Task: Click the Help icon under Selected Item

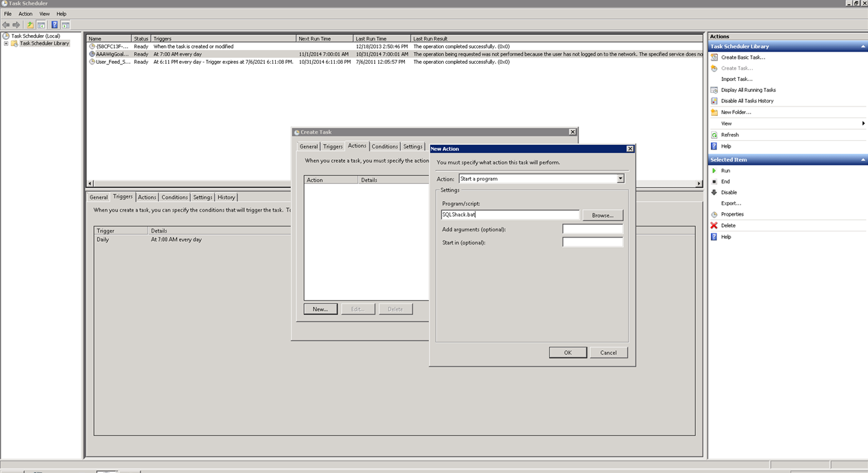Action: (x=714, y=237)
